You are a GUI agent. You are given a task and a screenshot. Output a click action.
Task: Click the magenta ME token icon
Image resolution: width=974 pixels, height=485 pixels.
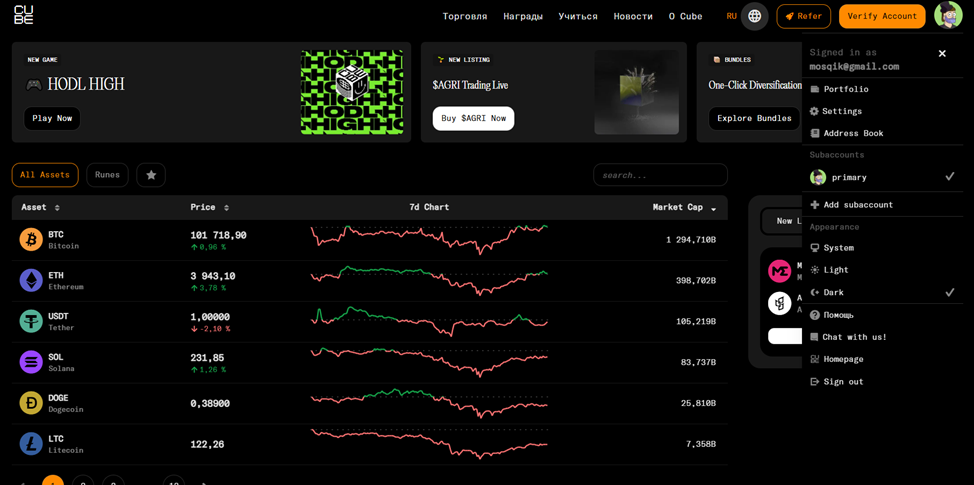[x=779, y=271]
